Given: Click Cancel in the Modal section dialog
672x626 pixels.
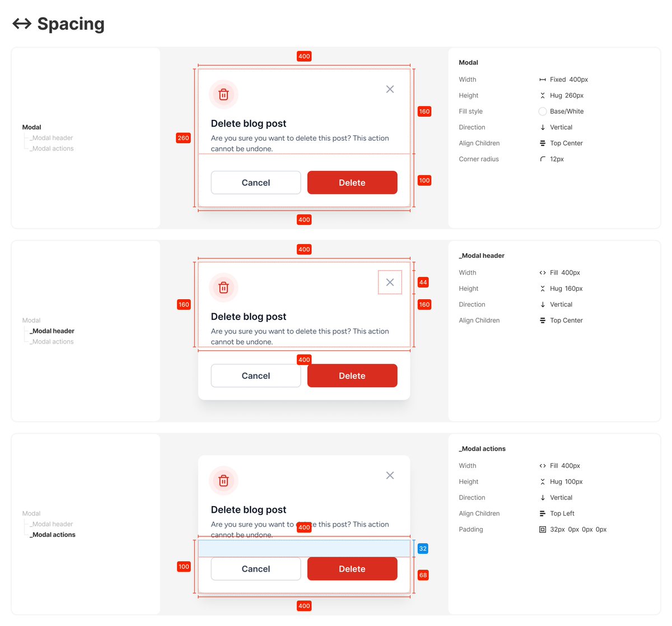Looking at the screenshot, I should (x=256, y=183).
